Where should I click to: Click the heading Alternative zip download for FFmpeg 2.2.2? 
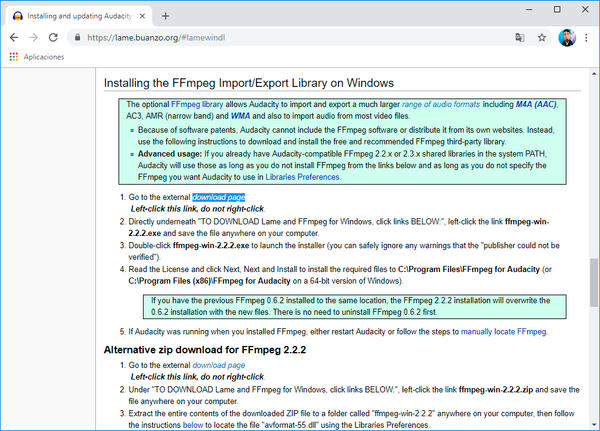click(205, 350)
